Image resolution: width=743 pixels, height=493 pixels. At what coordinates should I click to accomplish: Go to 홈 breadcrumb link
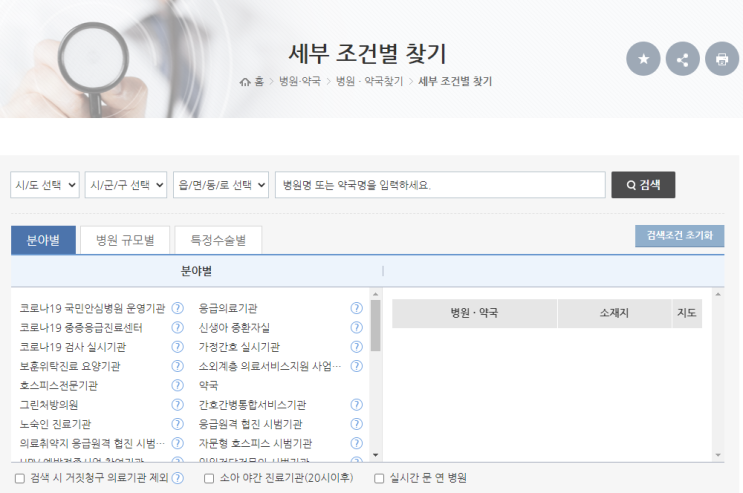coord(259,82)
